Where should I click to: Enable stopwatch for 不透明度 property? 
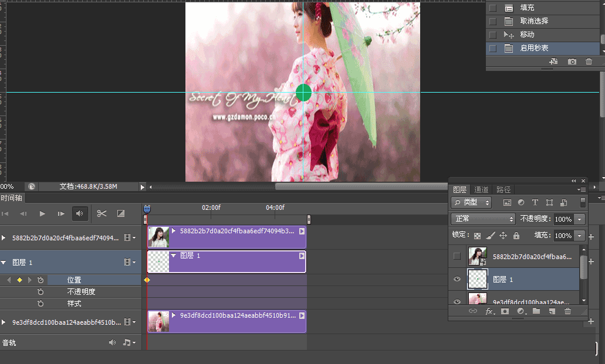click(40, 292)
